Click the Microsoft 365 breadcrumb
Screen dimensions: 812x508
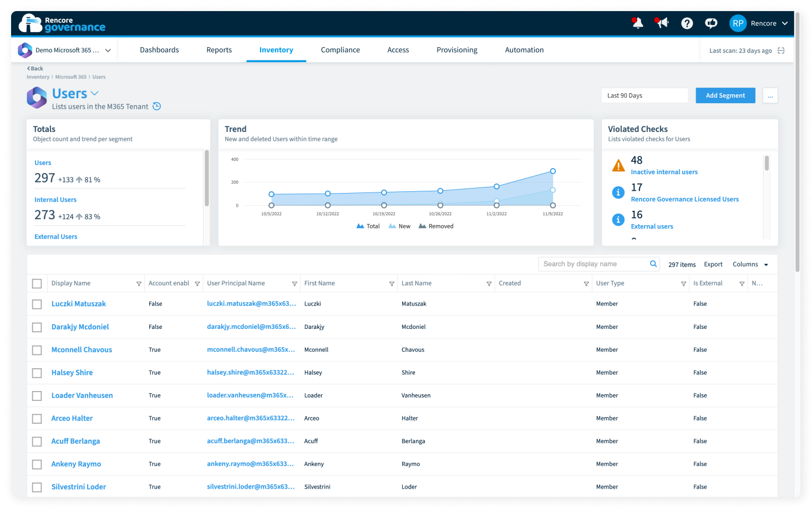[71, 77]
